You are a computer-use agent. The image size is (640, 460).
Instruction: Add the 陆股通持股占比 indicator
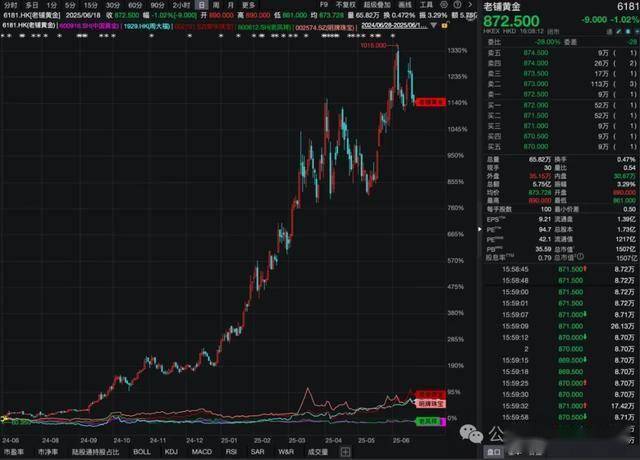click(x=96, y=452)
